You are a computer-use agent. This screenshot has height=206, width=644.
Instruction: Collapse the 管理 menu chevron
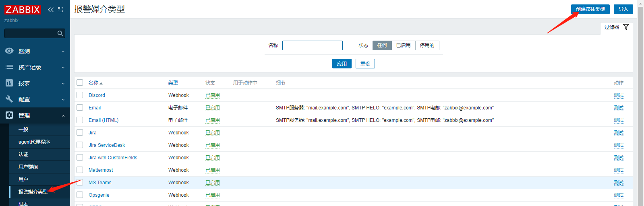[x=63, y=116]
